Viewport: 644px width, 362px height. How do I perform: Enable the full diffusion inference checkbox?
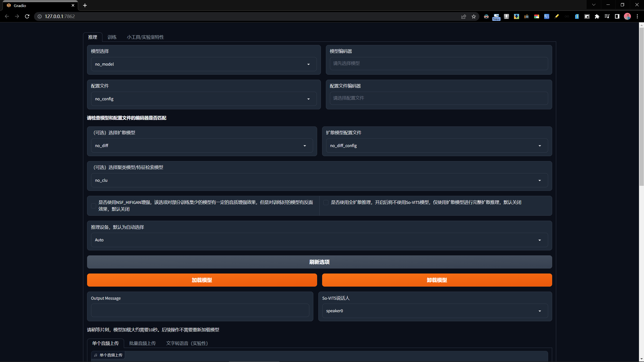[326, 202]
